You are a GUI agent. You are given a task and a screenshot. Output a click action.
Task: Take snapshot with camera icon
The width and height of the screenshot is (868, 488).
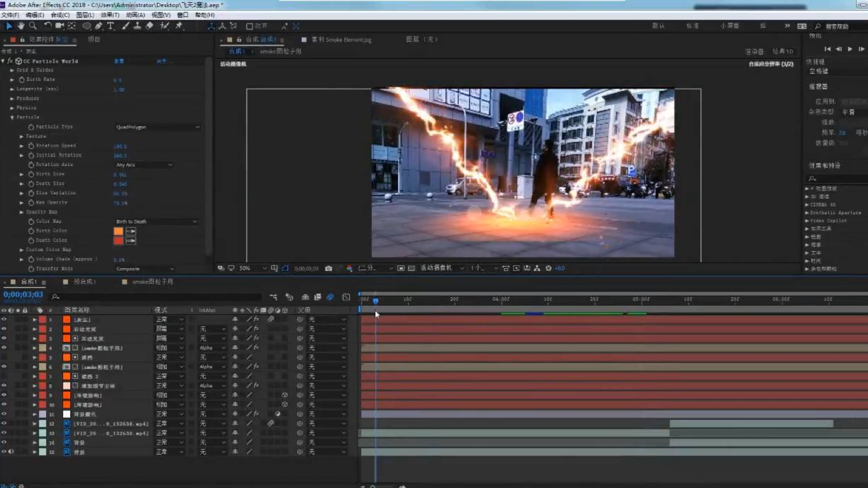click(x=329, y=268)
